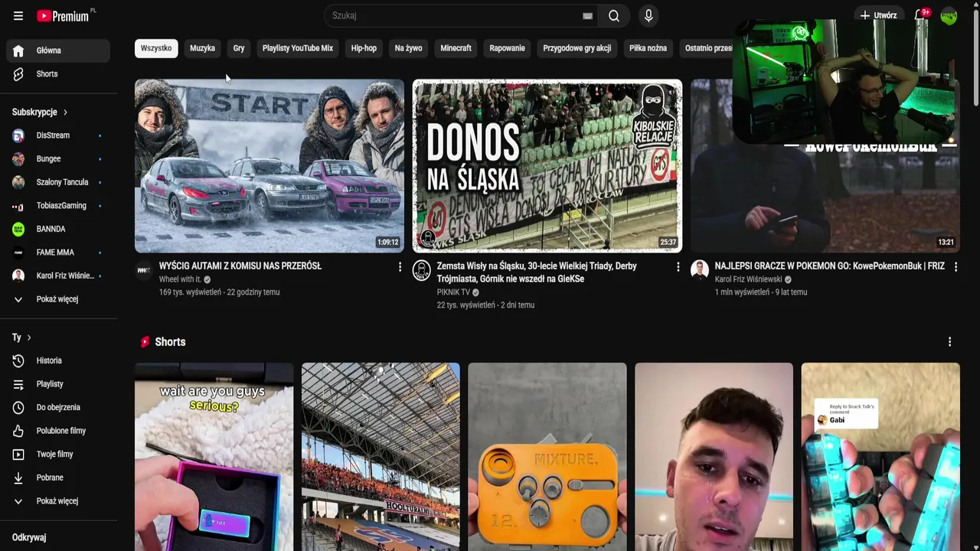
Task: Open the Szalony Tancula subscription
Action: (58, 182)
